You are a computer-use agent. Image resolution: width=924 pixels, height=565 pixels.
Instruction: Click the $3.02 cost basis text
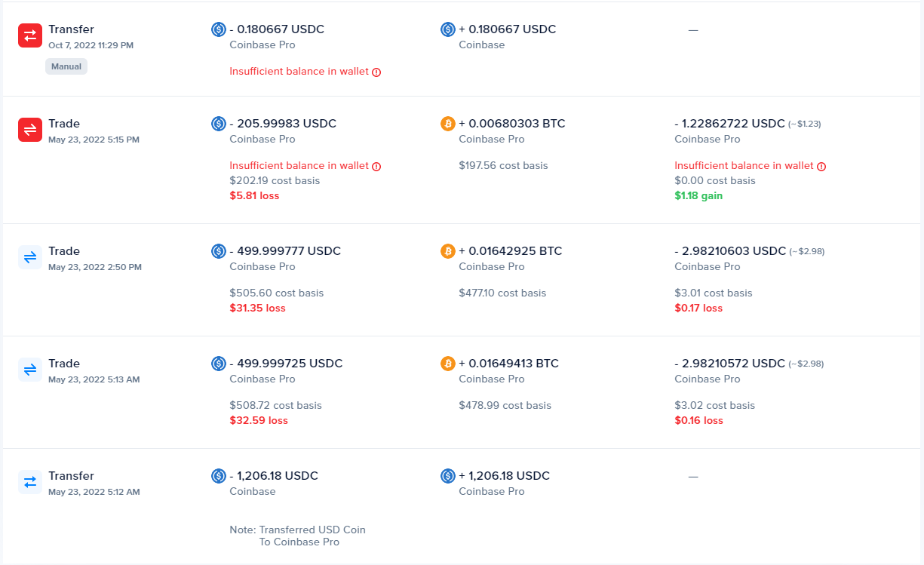pos(715,406)
